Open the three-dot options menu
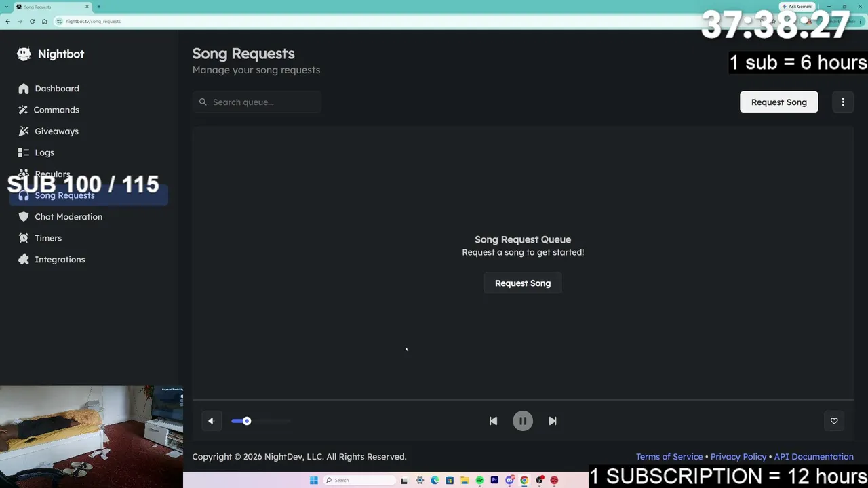The width and height of the screenshot is (868, 488). pyautogui.click(x=843, y=102)
